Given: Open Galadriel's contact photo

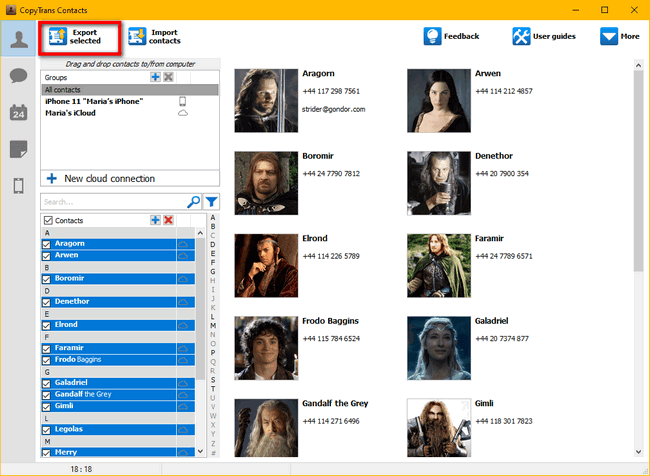Looking at the screenshot, I should click(439, 348).
